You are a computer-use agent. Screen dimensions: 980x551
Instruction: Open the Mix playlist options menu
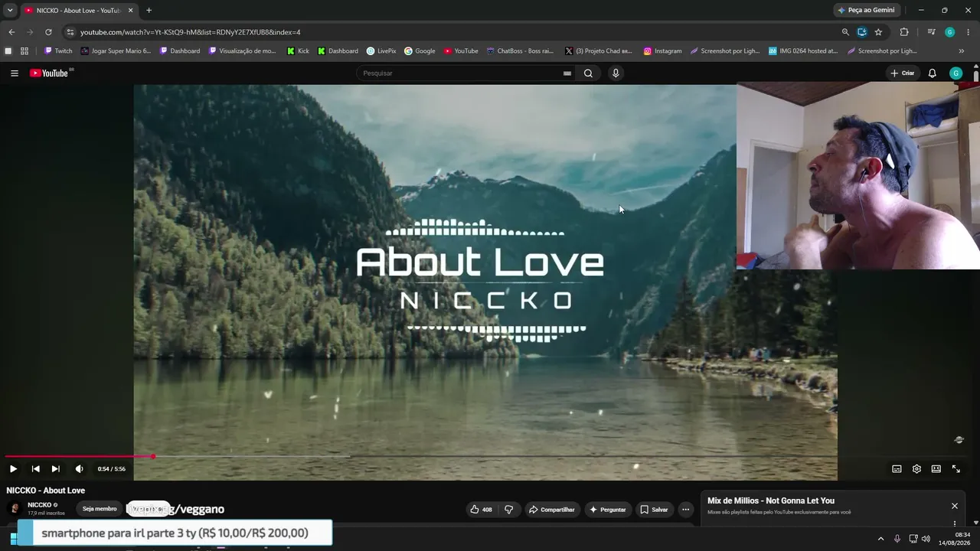(x=955, y=524)
